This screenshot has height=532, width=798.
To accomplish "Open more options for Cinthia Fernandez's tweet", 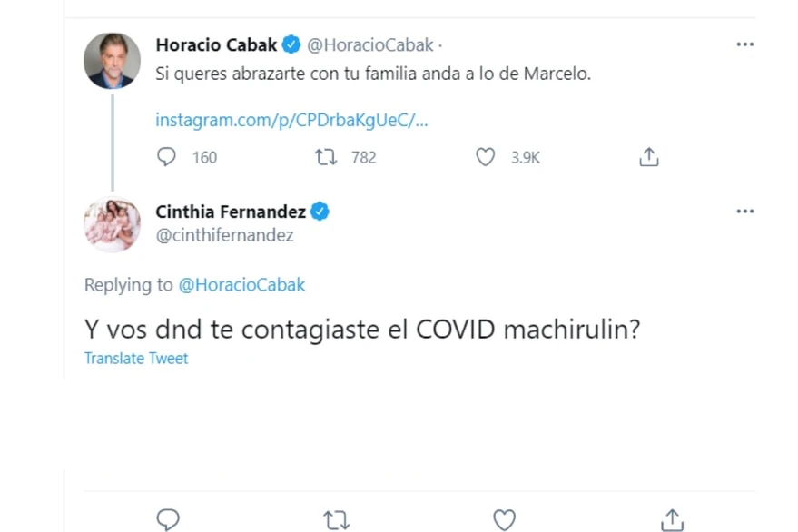I will coord(744,212).
